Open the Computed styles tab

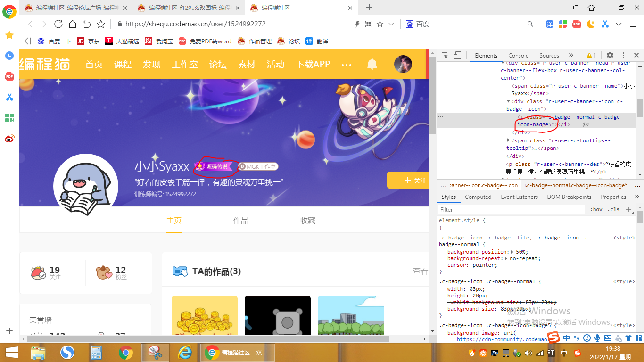pyautogui.click(x=478, y=197)
